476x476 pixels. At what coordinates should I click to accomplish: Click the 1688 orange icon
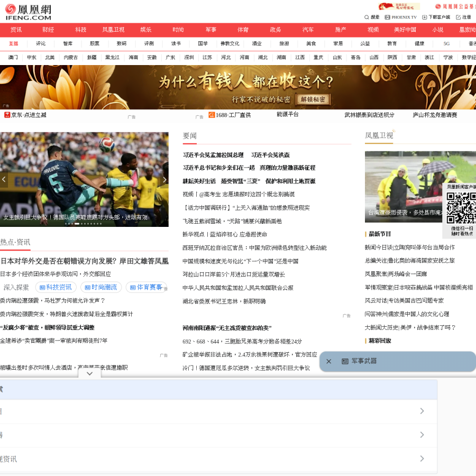[x=212, y=115]
